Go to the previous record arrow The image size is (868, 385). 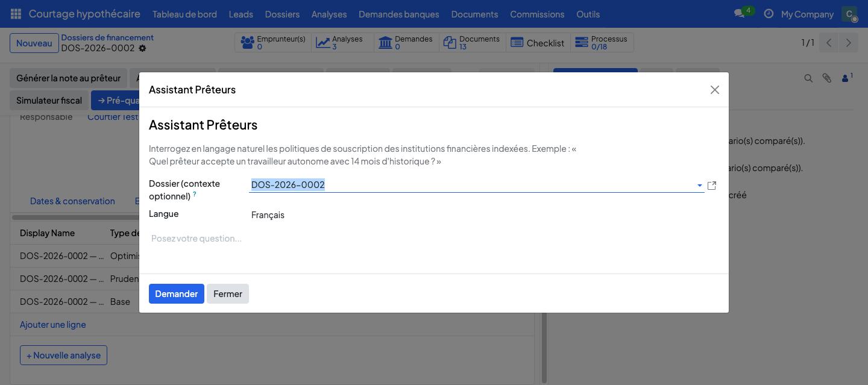click(829, 43)
